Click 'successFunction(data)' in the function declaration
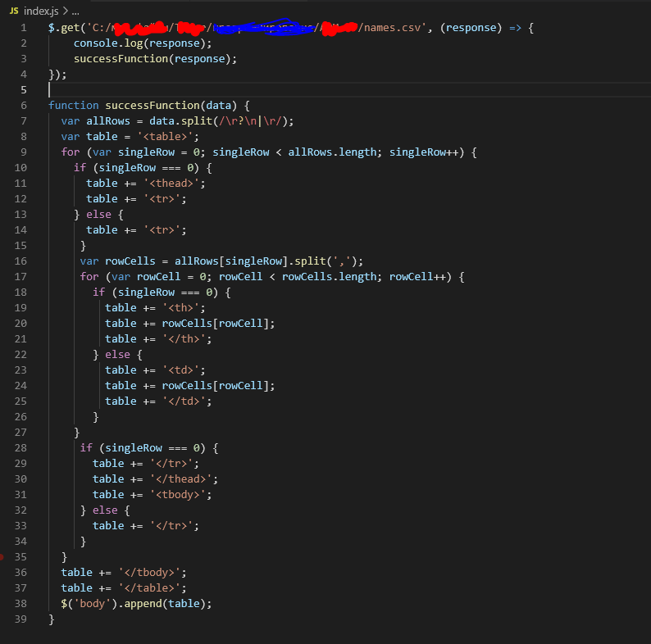Screen dimensions: 651x644 tap(171, 106)
